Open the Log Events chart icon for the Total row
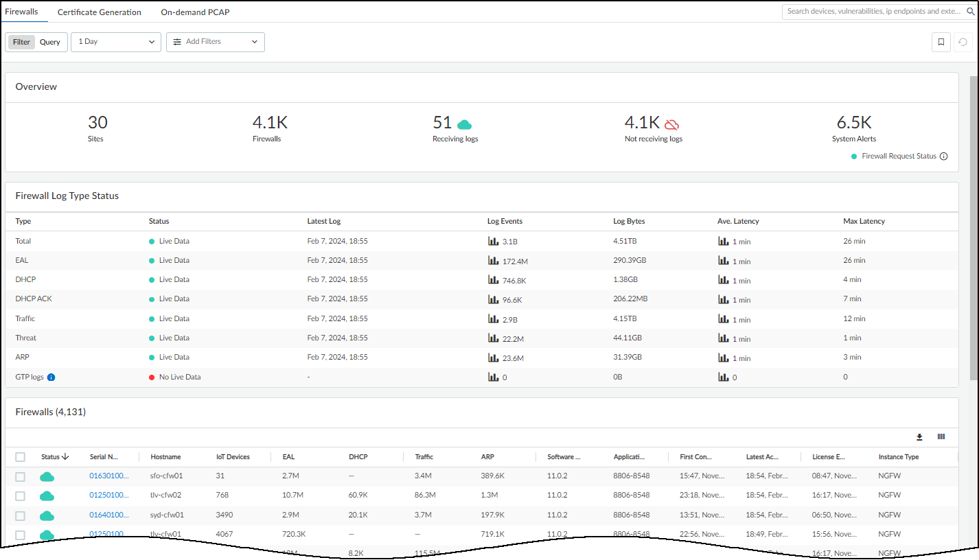979x560 pixels. pos(493,241)
